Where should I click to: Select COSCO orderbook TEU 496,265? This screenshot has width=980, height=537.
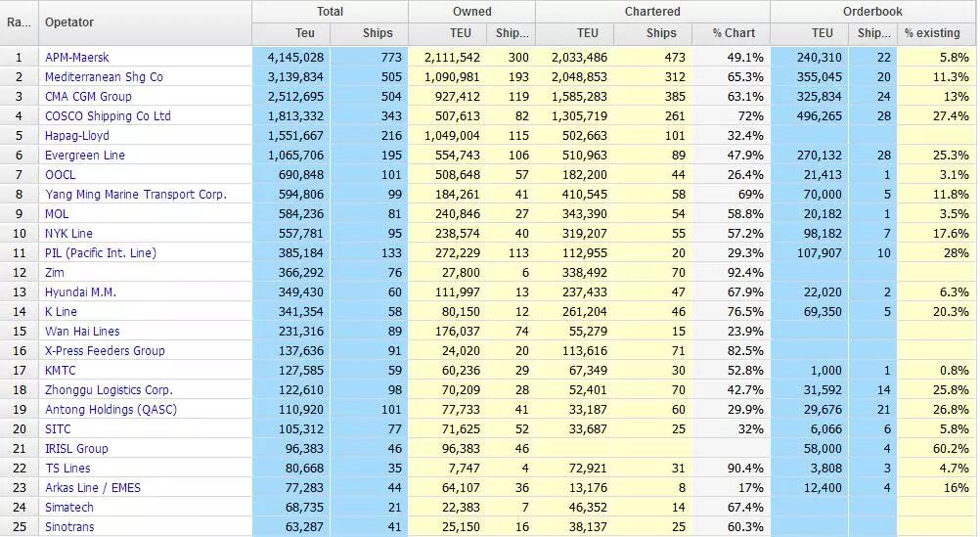[820, 116]
